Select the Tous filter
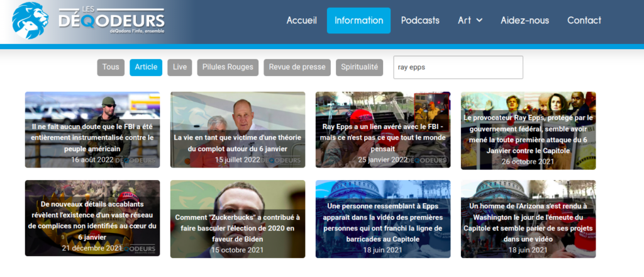The height and width of the screenshot is (277, 644). (111, 67)
